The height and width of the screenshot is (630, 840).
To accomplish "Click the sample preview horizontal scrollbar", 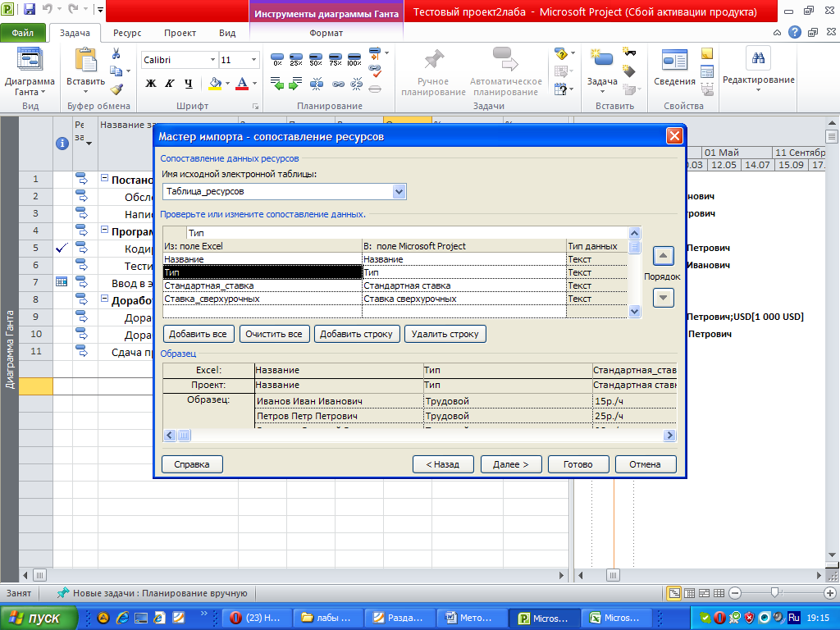I will tap(419, 435).
